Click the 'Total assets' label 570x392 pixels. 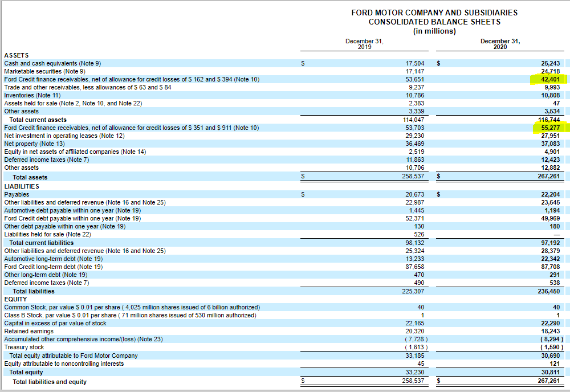(30, 177)
